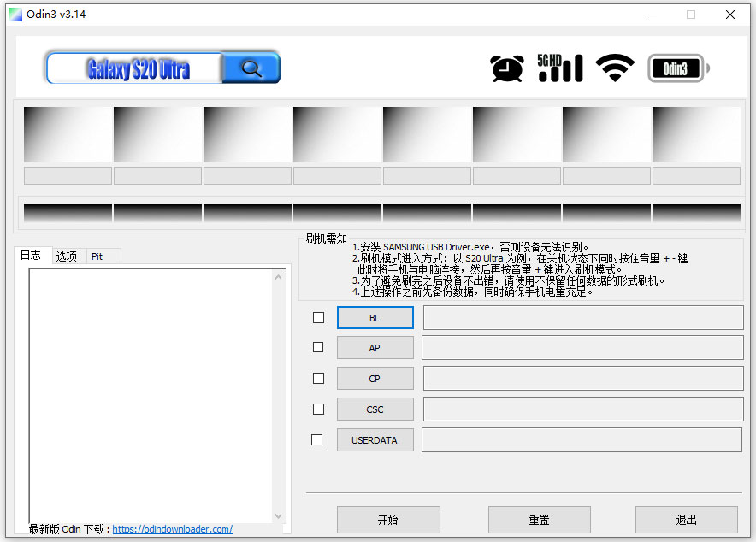Tick the AP checkbox
The width and height of the screenshot is (756, 542).
(318, 347)
